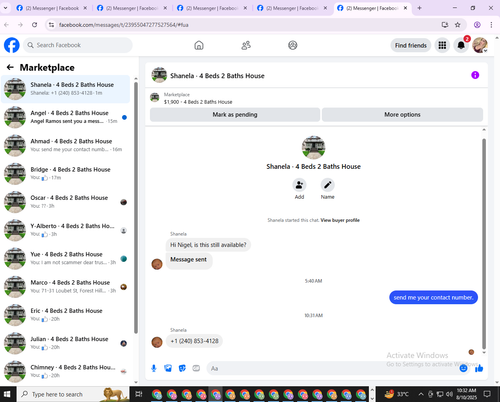Open the Angel conversation
500x402 pixels.
[x=65, y=117]
